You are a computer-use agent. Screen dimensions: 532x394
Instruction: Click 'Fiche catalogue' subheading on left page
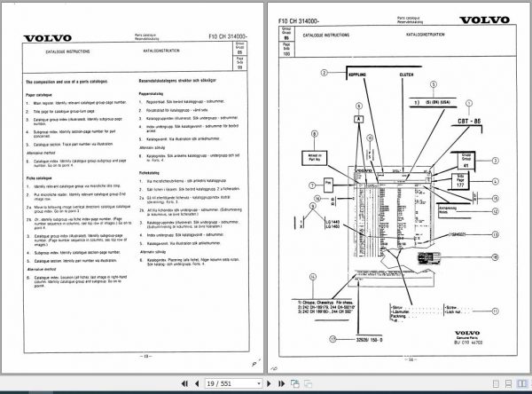39,178
